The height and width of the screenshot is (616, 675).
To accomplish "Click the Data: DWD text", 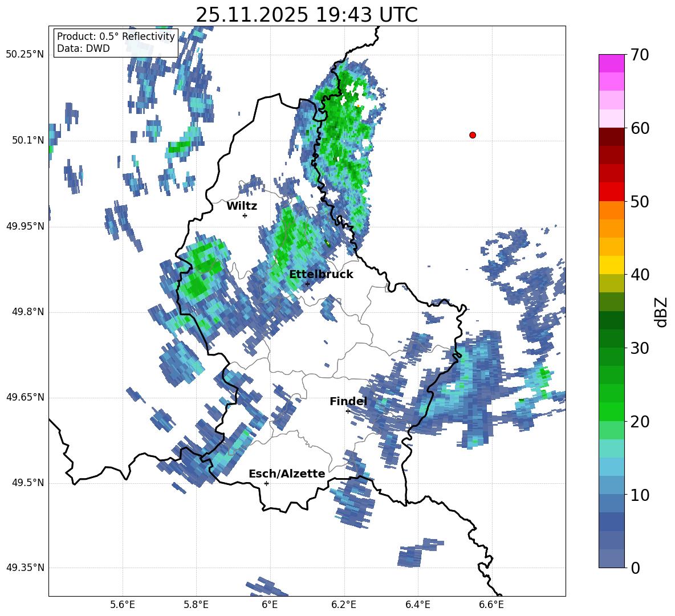I will [x=83, y=48].
